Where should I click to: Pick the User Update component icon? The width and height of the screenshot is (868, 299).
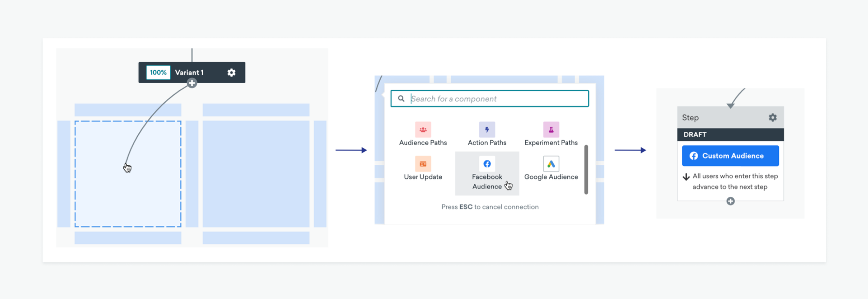coord(423,164)
